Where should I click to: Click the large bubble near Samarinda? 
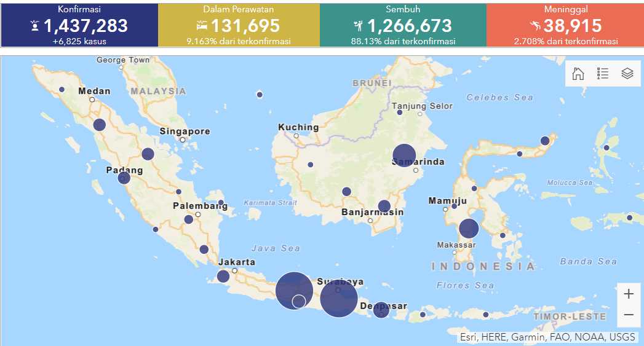[404, 155]
